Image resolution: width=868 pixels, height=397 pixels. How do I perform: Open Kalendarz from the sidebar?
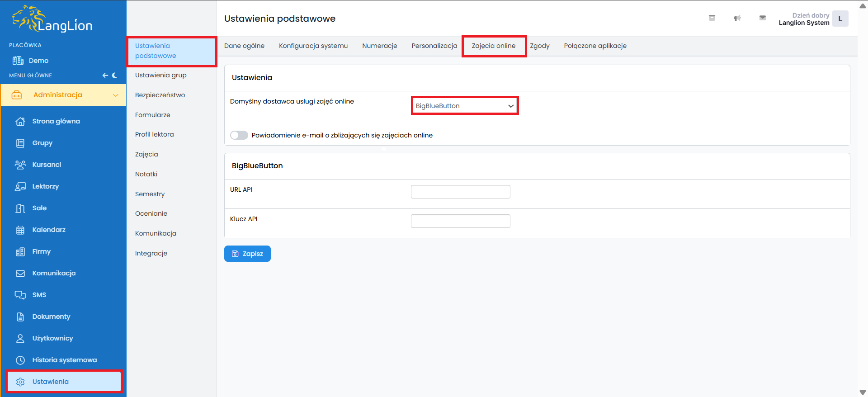point(49,230)
